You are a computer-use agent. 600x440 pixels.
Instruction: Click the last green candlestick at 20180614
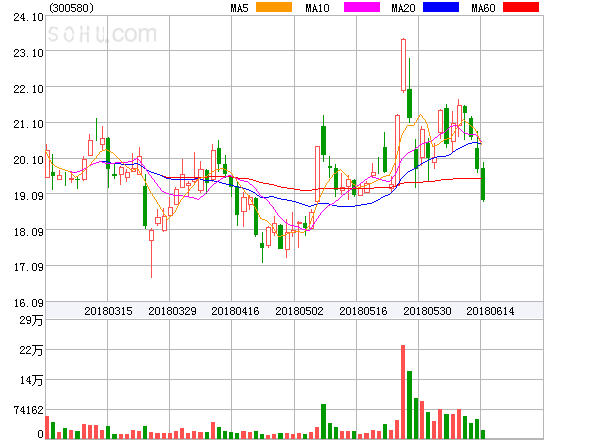tap(483, 184)
